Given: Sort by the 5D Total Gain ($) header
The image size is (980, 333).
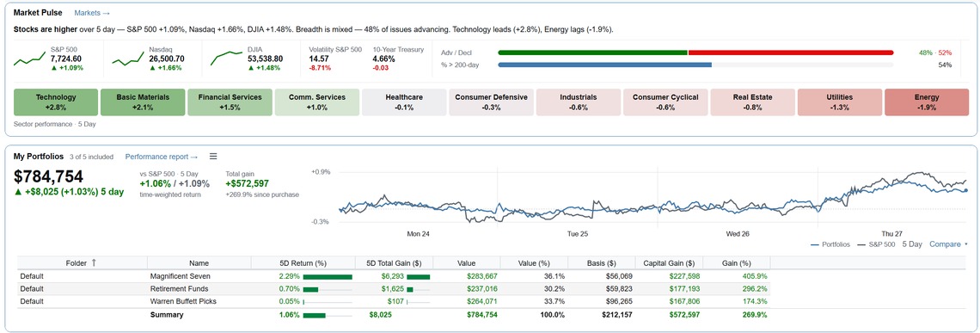Looking at the screenshot, I should 394,263.
